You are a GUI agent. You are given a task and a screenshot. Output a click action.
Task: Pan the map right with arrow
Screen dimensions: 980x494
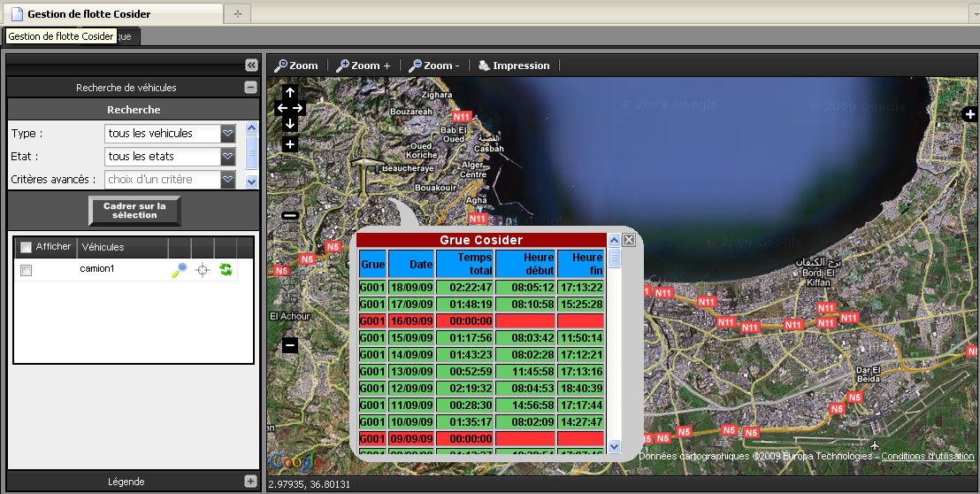(x=297, y=108)
